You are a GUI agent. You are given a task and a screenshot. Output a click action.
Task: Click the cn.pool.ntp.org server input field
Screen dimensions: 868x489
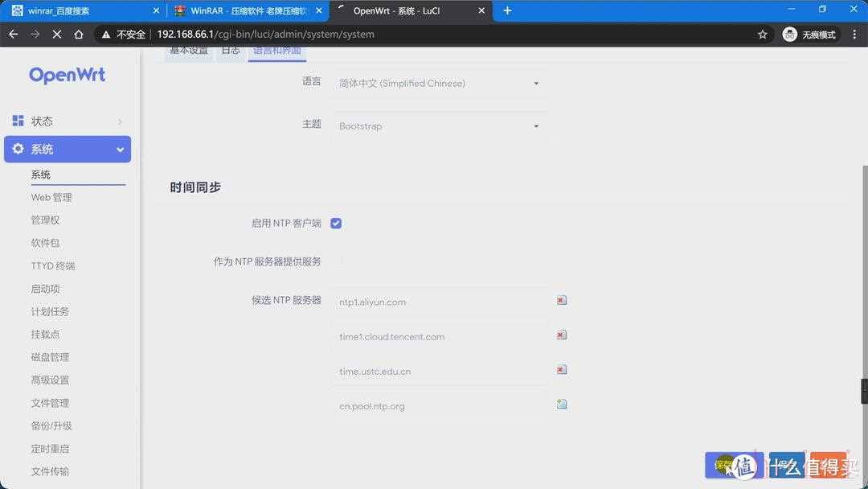pos(439,406)
